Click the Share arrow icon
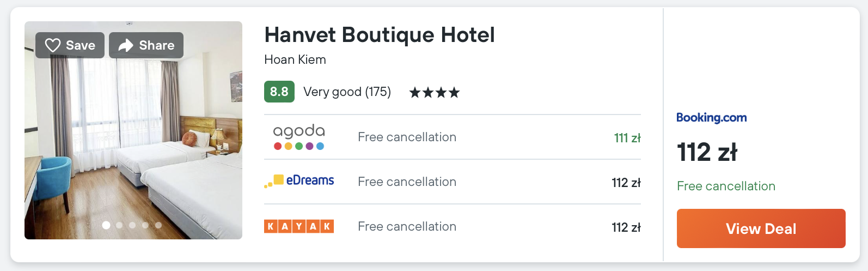This screenshot has height=271, width=868. coord(126,45)
